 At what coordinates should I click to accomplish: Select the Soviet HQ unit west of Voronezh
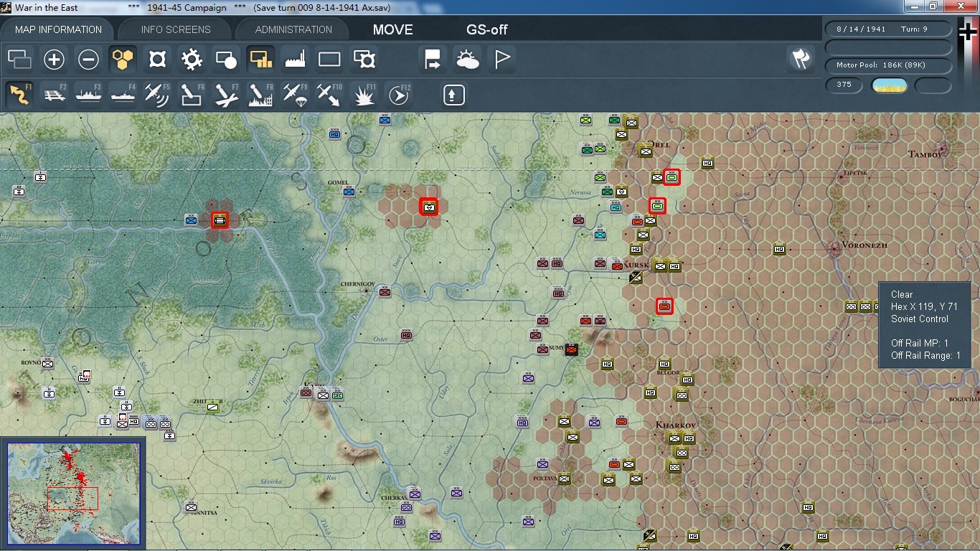779,249
